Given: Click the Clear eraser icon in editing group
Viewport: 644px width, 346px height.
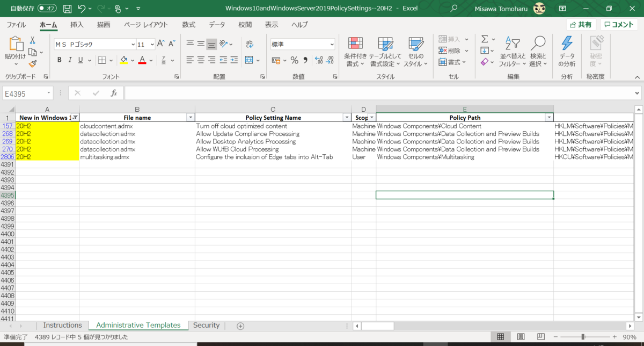Looking at the screenshot, I should (x=485, y=62).
